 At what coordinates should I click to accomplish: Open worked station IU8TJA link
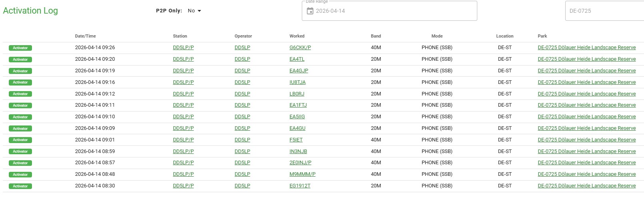coord(297,82)
